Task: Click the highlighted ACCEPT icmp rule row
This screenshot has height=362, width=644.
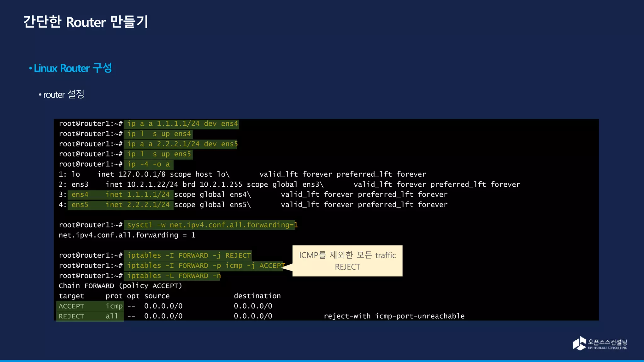Action: [x=90, y=306]
